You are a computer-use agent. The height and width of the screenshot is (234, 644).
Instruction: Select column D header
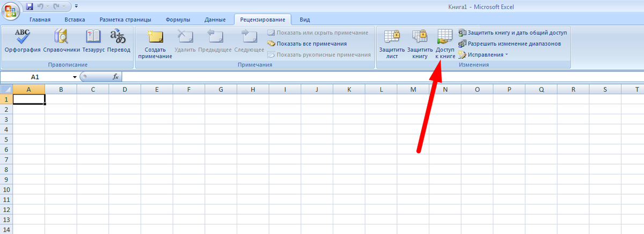pos(125,90)
